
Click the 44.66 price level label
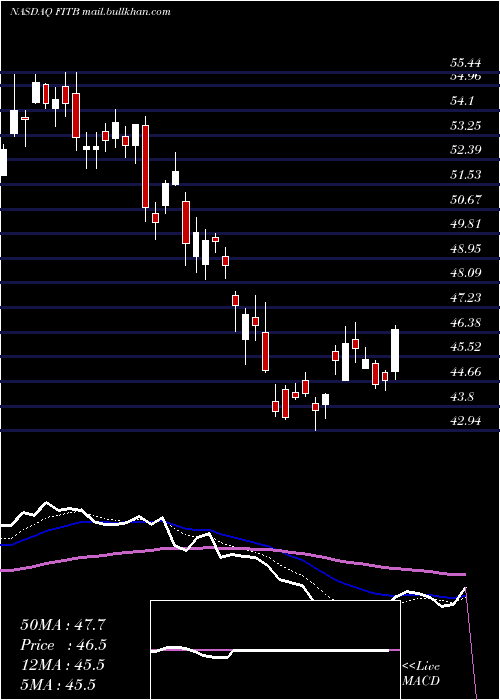[x=466, y=371]
